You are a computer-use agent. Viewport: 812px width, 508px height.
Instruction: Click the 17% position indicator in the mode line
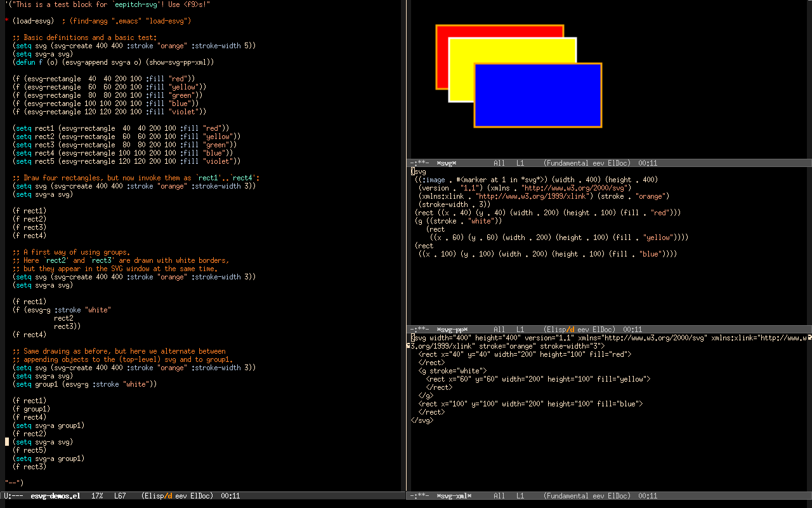coord(97,496)
